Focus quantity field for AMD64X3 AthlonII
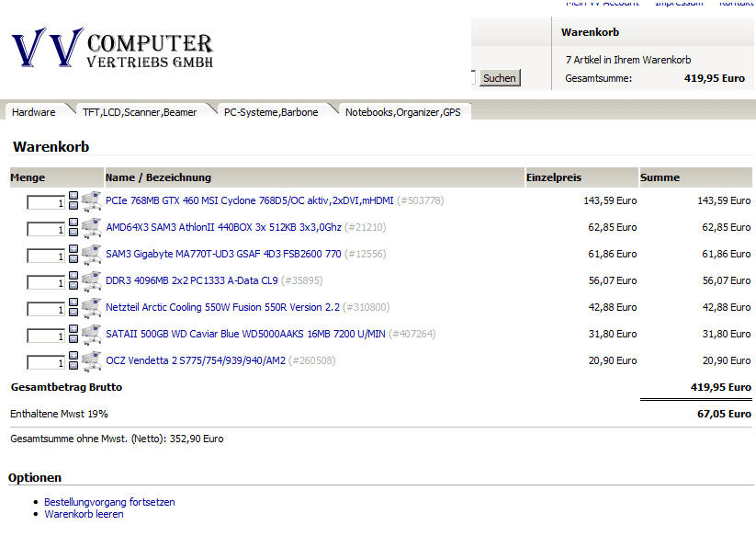Screen dimensions: 756x559 (46, 229)
